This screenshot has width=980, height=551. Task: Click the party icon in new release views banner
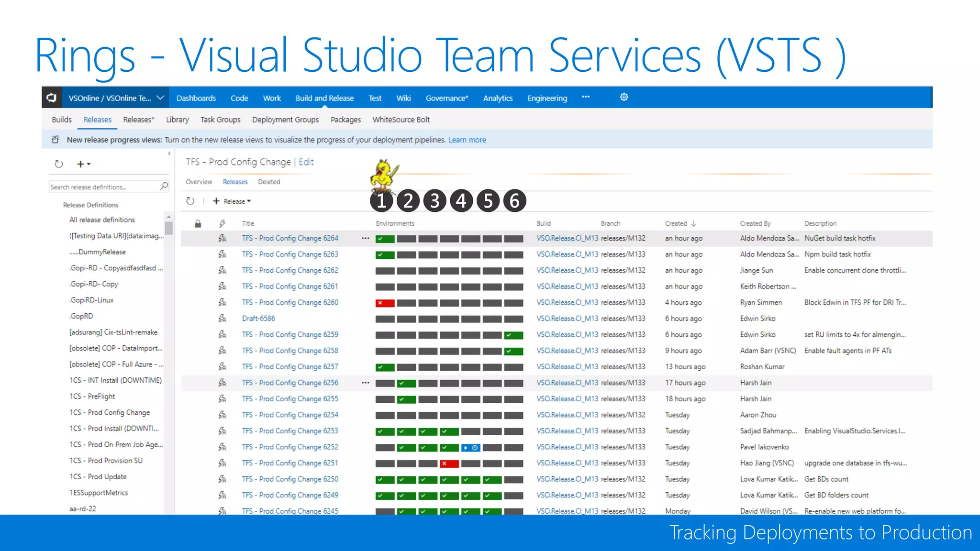point(56,140)
